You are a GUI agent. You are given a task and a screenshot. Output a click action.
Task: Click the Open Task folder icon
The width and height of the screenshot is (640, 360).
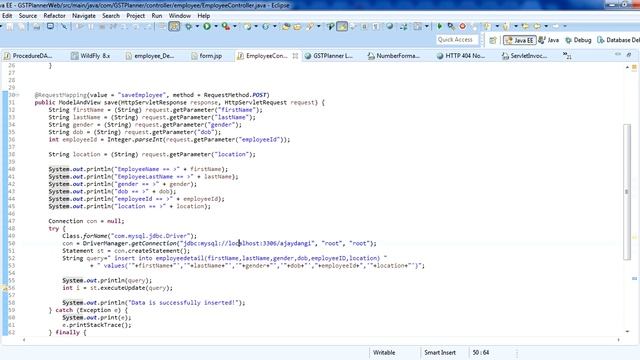pyautogui.click(x=297, y=27)
